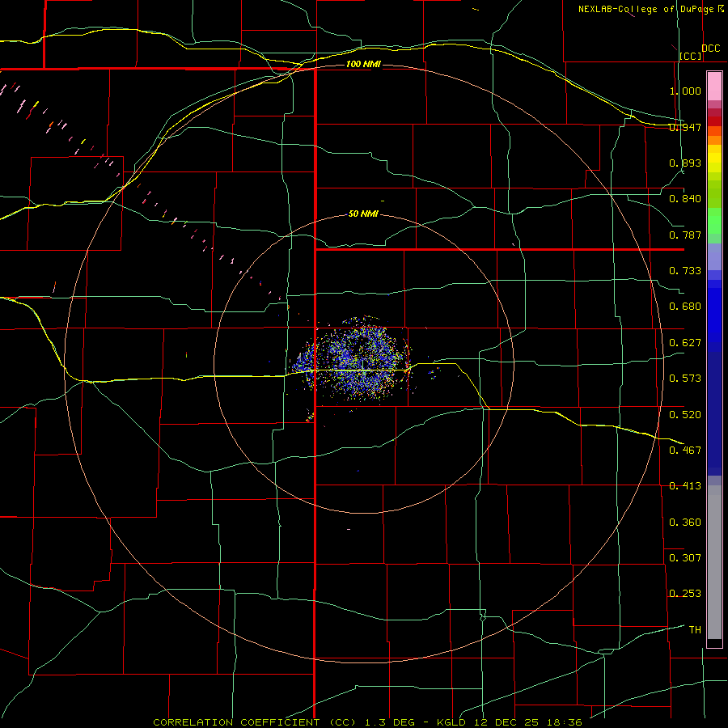
Task: Pick the red swatch in color bar
Action: pyautogui.click(x=714, y=121)
